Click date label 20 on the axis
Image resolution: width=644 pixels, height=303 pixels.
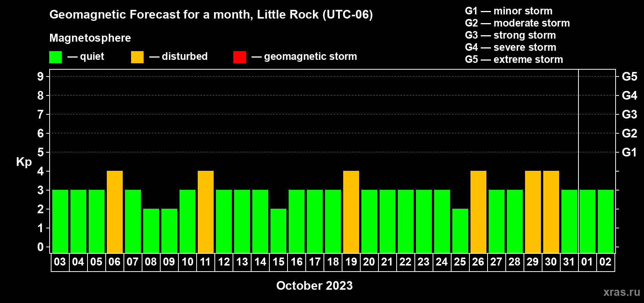[369, 262]
